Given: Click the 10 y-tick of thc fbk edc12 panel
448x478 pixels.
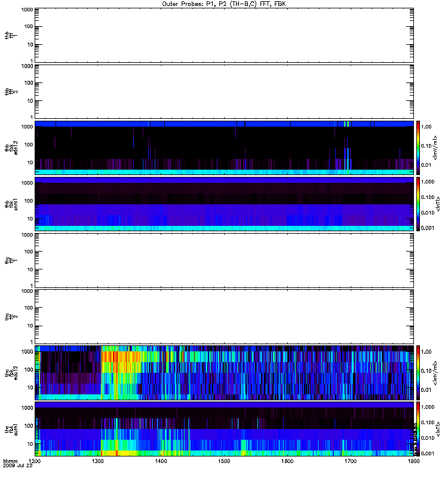Looking at the screenshot, I should point(30,387).
